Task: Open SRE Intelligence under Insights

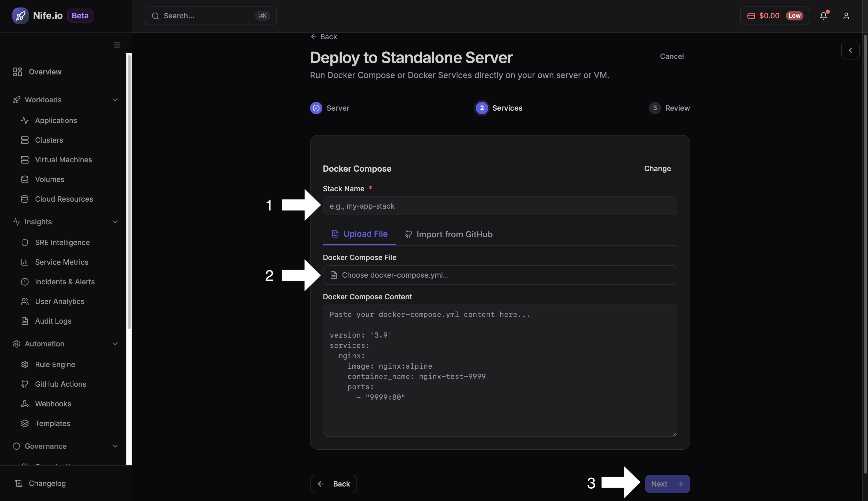Action: click(x=62, y=242)
